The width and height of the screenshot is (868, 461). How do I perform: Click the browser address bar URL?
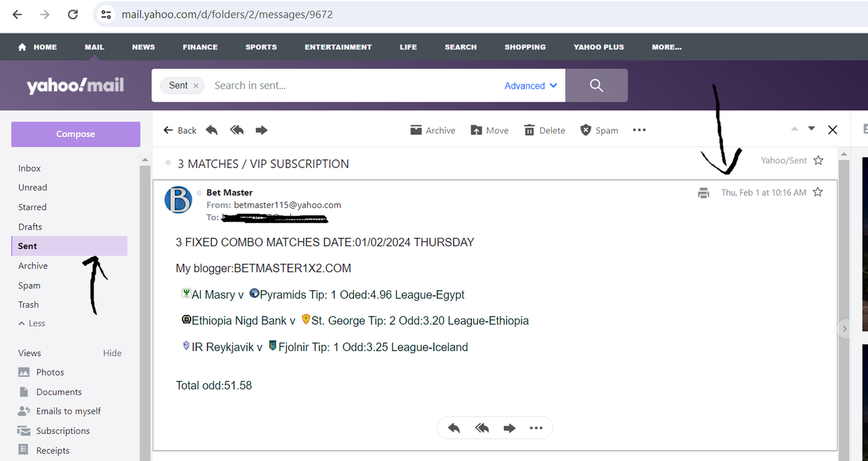tap(227, 14)
